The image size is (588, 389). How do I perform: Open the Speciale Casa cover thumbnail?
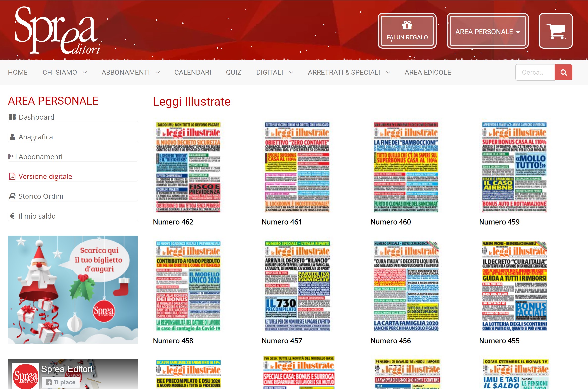pyautogui.click(x=299, y=372)
